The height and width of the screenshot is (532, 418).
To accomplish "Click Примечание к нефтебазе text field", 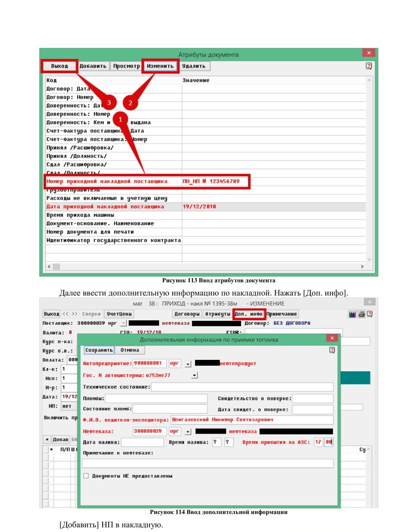I will [208, 463].
